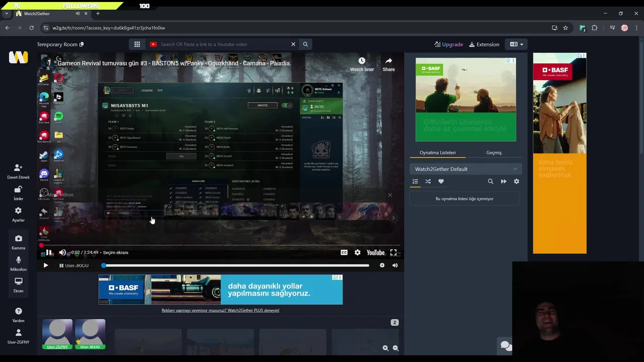The image size is (644, 362).
Task: Open the language selector dropdown
Action: click(516, 44)
